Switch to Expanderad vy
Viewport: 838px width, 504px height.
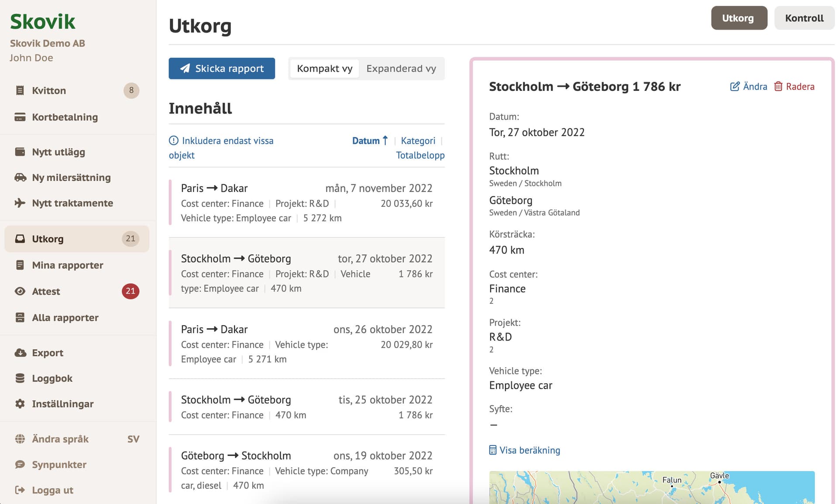401,69
